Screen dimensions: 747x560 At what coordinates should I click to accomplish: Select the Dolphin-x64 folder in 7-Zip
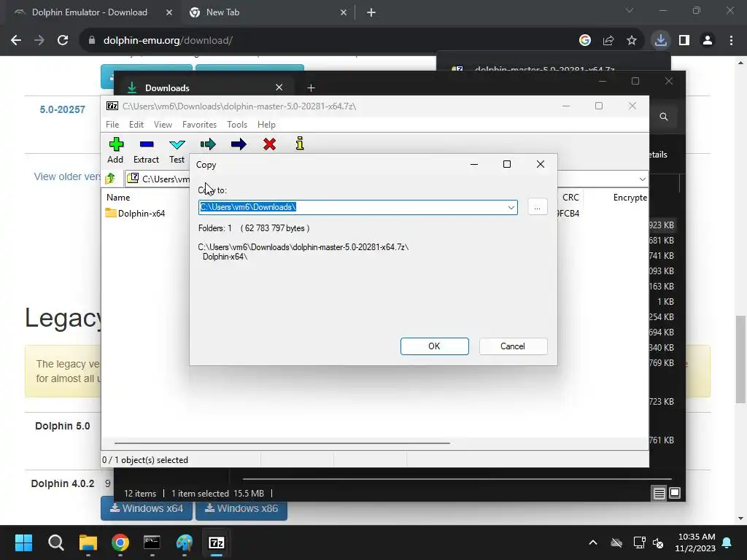coord(135,214)
